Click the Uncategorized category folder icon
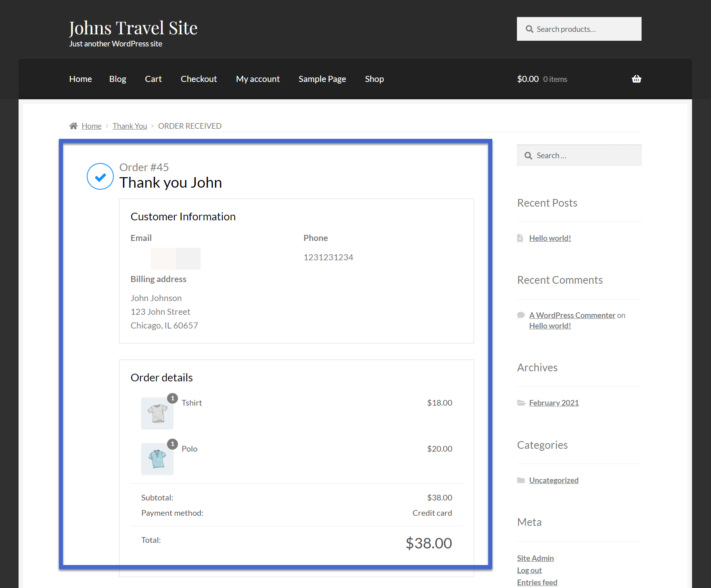711x588 pixels. (x=521, y=480)
